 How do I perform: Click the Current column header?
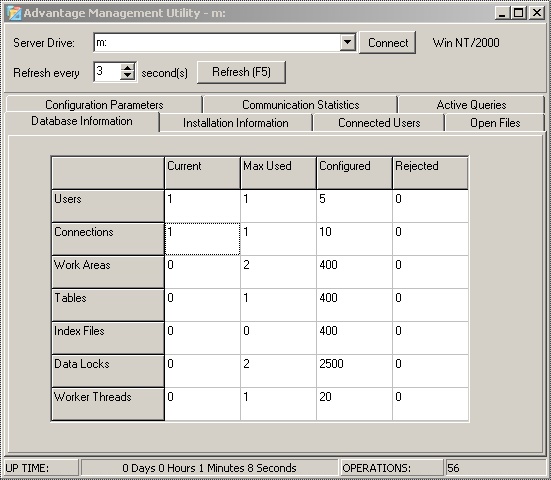[x=202, y=173]
